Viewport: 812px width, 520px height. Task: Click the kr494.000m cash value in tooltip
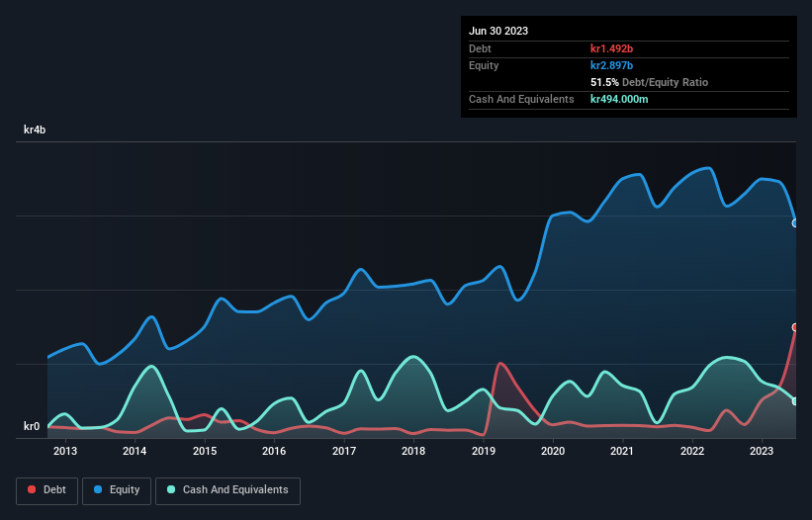click(x=619, y=99)
